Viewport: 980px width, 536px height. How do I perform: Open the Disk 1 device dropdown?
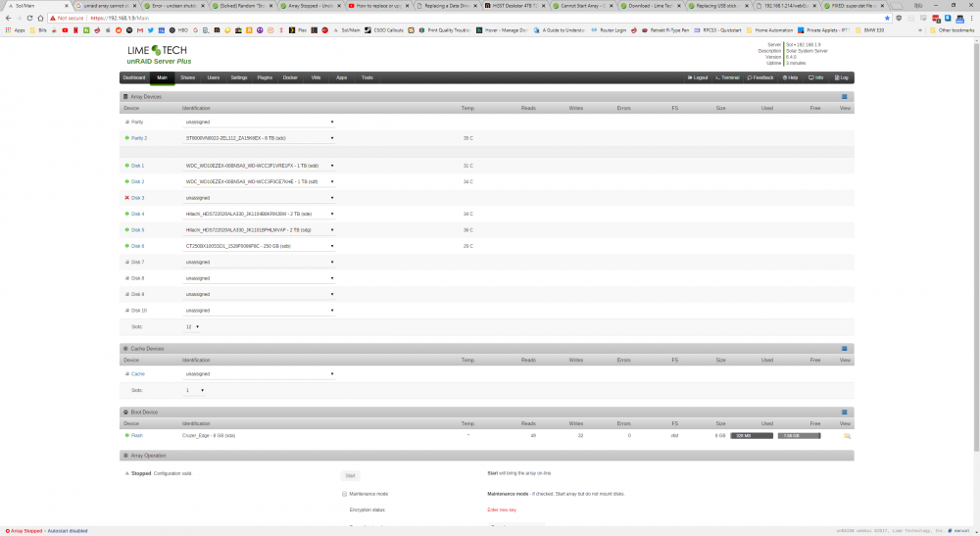(259, 166)
